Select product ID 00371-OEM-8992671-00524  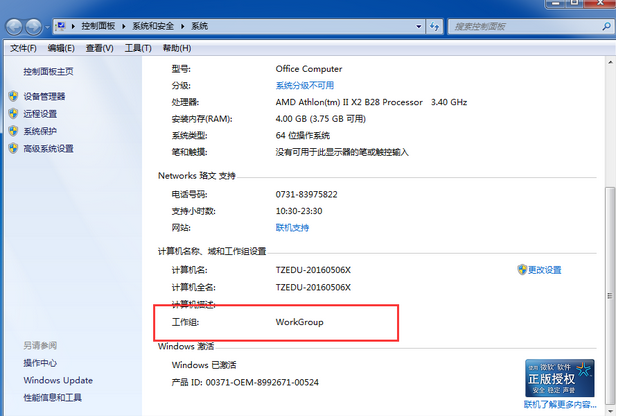pyautogui.click(x=262, y=382)
